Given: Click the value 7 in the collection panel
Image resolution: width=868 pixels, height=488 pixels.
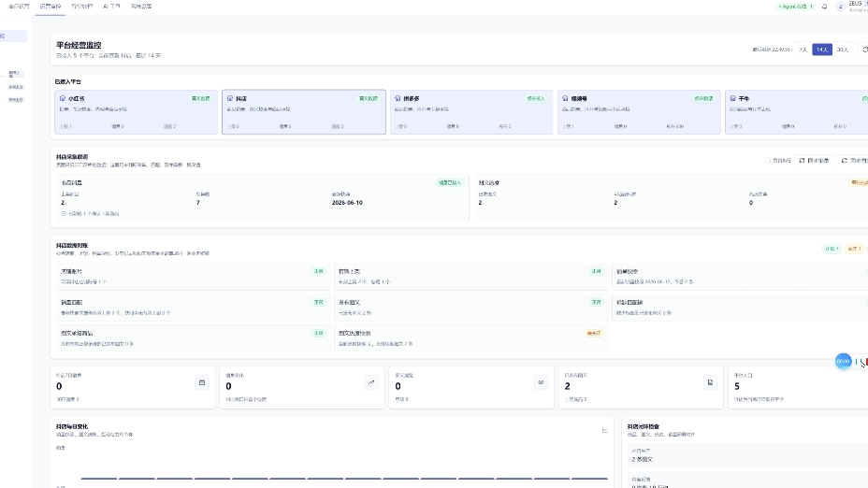Looking at the screenshot, I should coord(197,203).
